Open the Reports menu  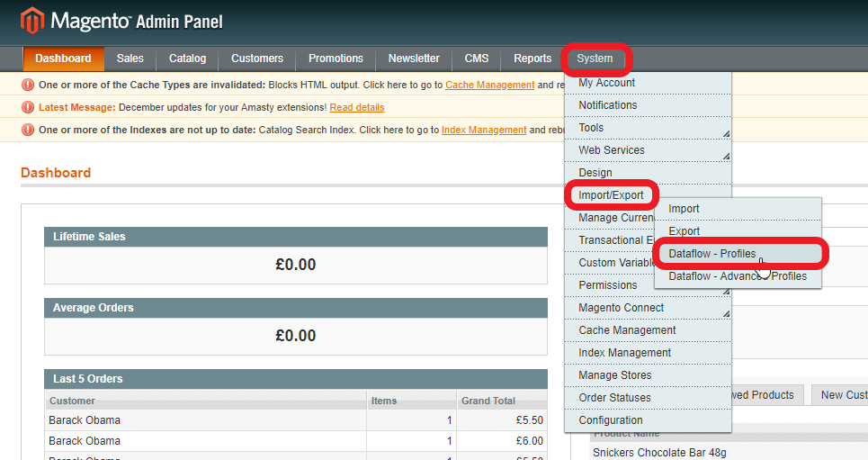(532, 59)
